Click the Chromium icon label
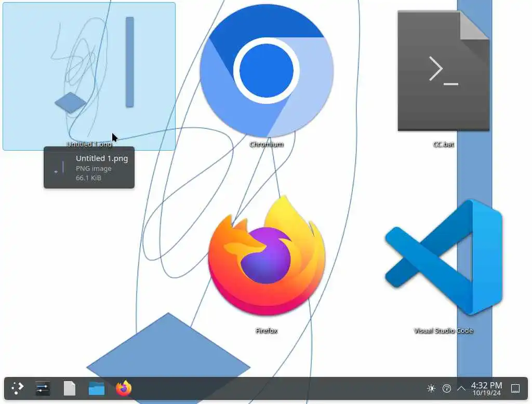532x404 pixels. click(x=267, y=144)
